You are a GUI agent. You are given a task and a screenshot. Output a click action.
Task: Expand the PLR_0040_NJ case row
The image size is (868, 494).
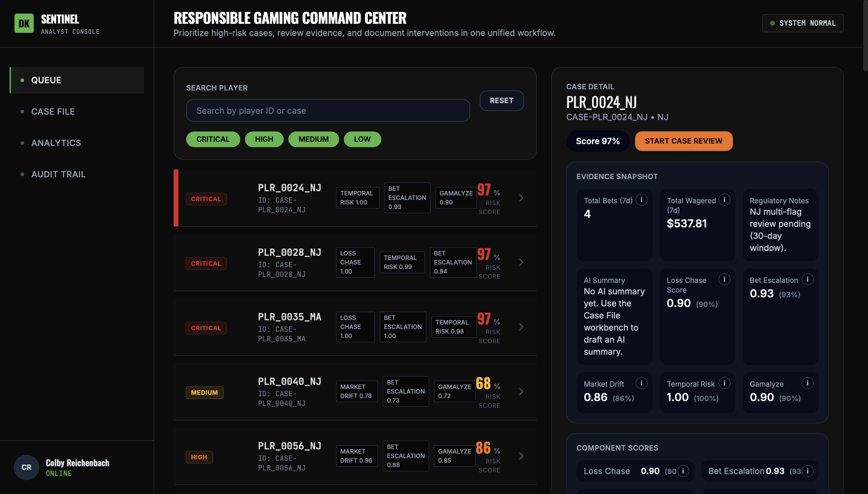pyautogui.click(x=521, y=391)
